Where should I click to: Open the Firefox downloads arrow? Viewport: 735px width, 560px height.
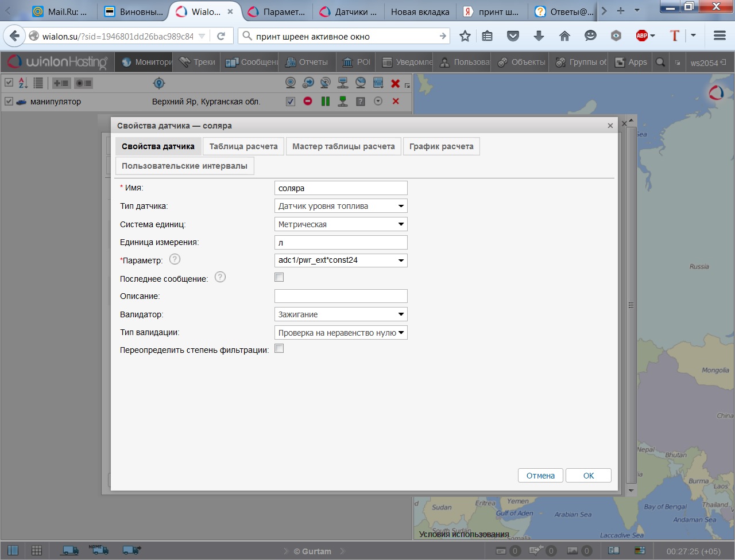(539, 36)
